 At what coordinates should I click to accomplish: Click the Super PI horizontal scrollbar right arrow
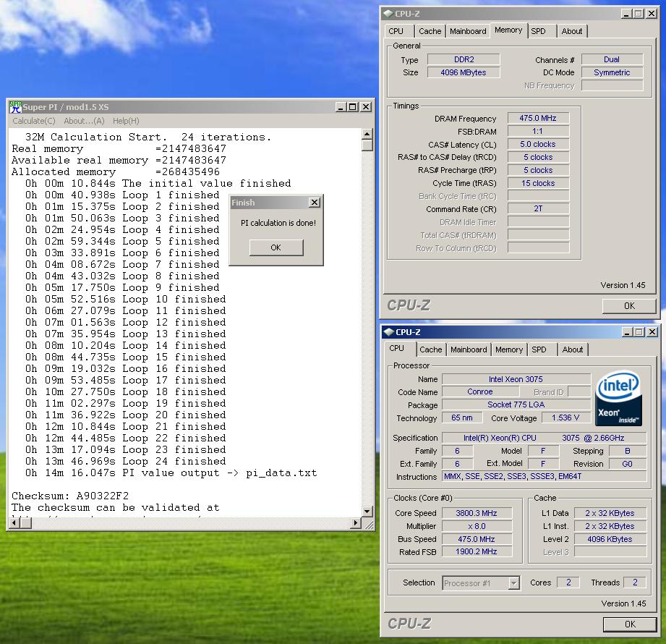click(x=356, y=523)
